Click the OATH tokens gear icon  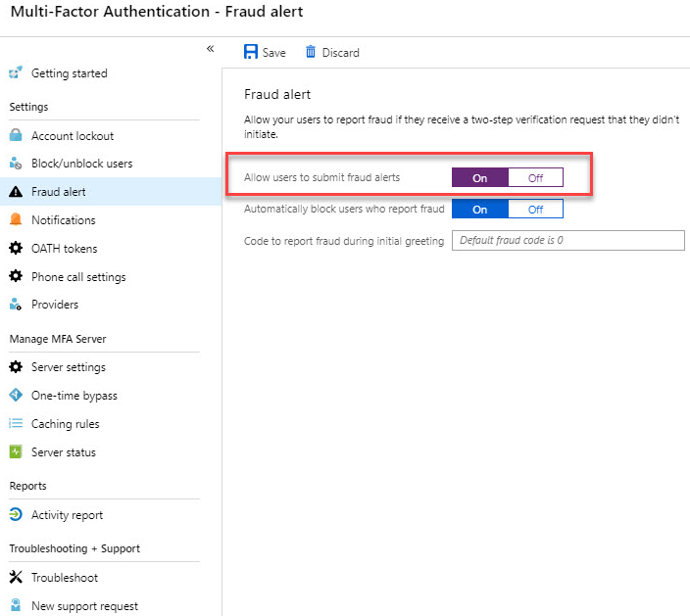click(x=16, y=248)
